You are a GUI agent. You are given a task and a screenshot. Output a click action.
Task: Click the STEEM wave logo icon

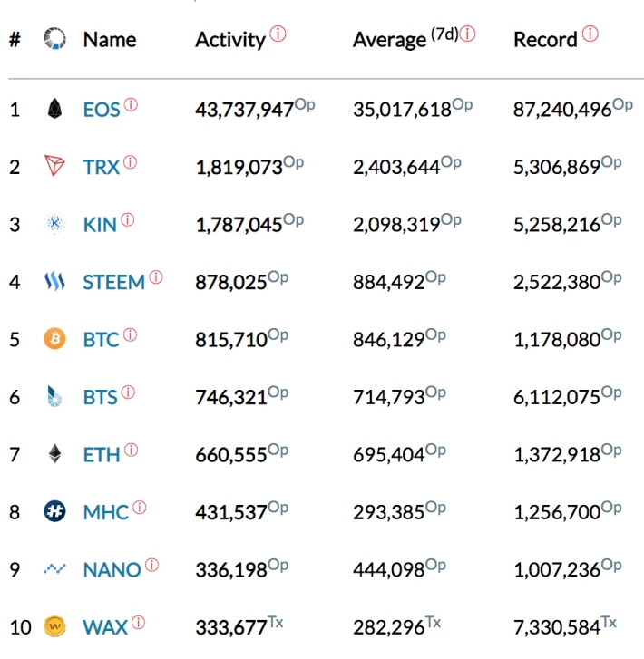pyautogui.click(x=54, y=281)
